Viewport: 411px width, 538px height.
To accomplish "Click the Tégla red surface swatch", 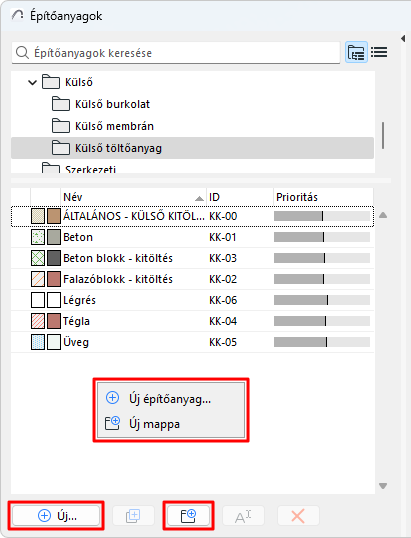I will (x=54, y=321).
